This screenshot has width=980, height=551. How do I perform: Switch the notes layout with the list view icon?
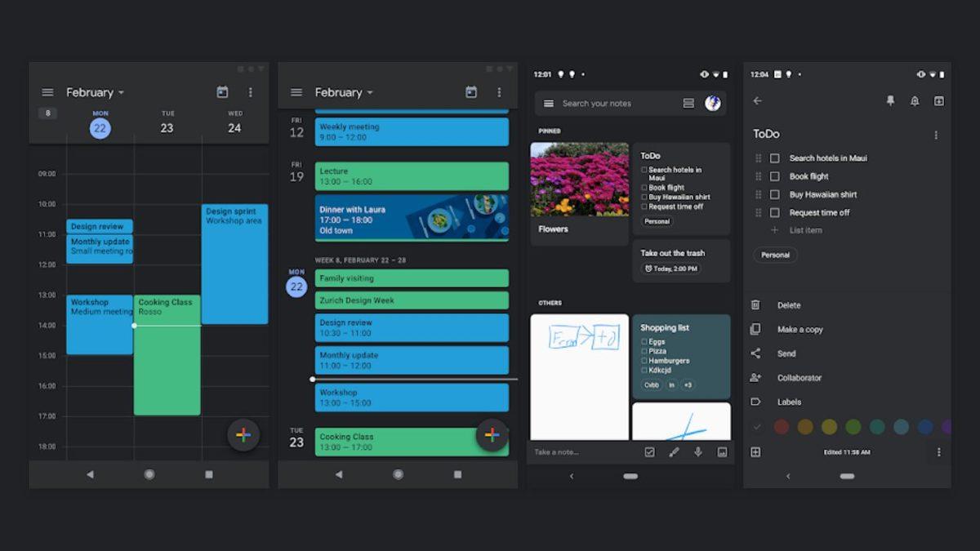click(x=688, y=104)
